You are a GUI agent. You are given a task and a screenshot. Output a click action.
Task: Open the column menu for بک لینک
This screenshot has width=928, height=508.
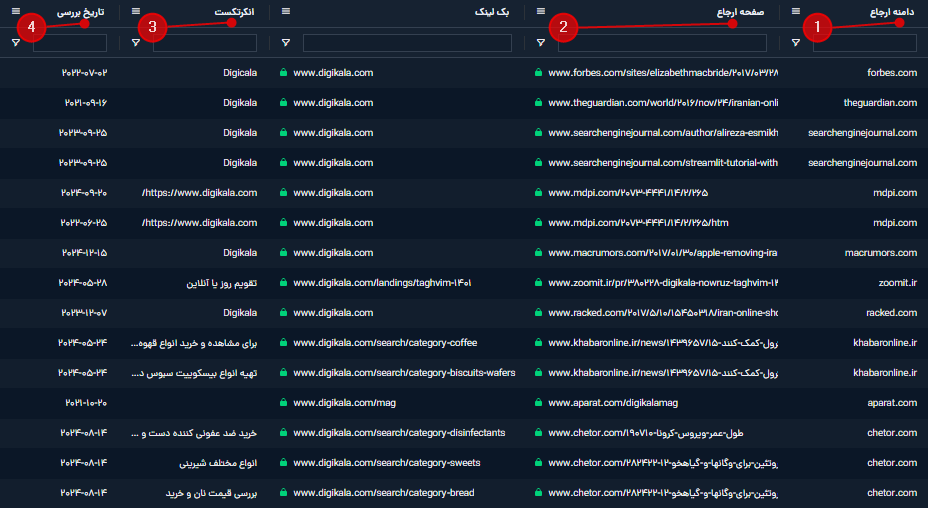286,11
